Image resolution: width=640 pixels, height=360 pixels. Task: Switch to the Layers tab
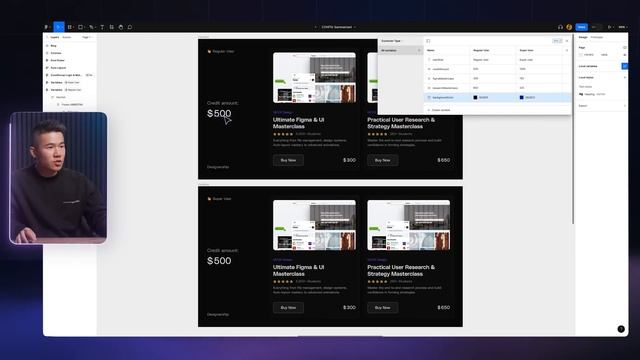coord(55,37)
